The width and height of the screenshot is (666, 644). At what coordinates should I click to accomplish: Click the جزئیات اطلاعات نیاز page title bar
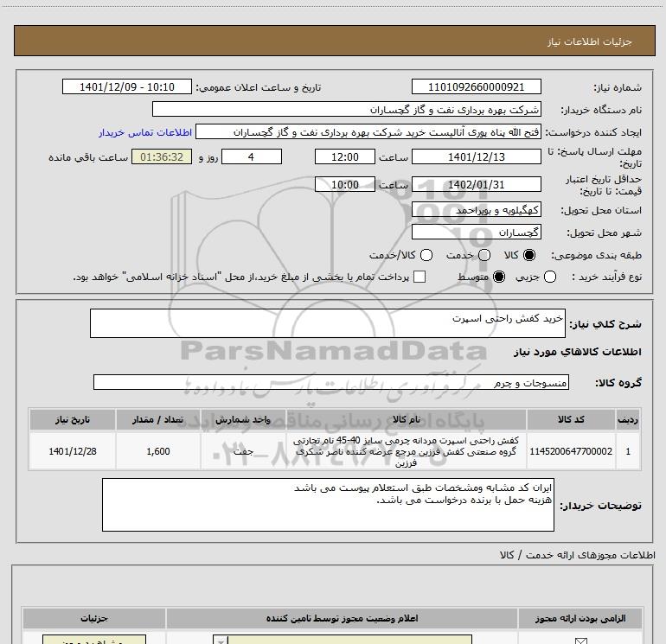point(335,41)
